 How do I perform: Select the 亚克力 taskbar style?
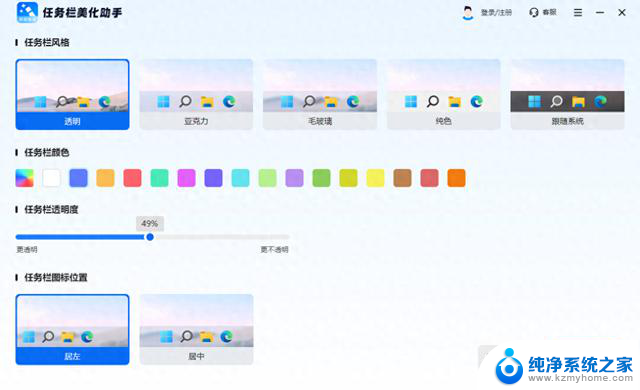196,95
